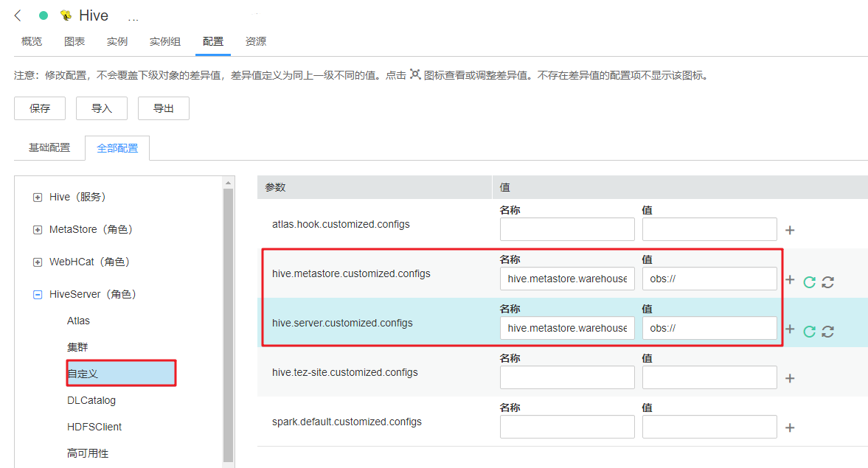Add row for hive.tez-site.customized.configs with plus icon

coord(790,378)
